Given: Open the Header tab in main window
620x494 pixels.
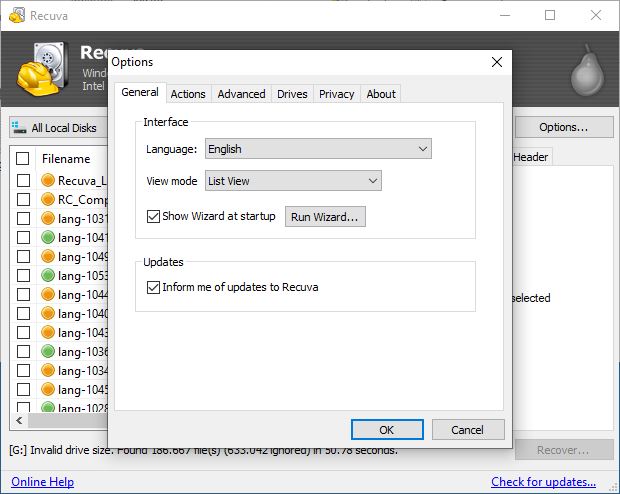Looking at the screenshot, I should 530,157.
